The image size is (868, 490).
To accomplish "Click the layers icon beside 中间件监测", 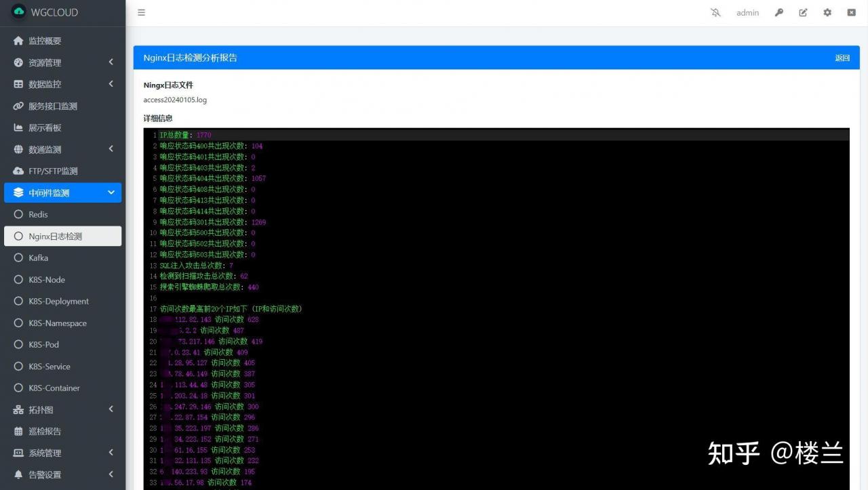I will (18, 192).
